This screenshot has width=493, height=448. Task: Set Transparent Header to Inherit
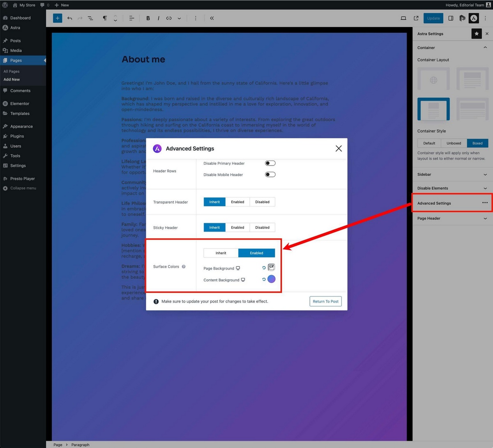[214, 202]
